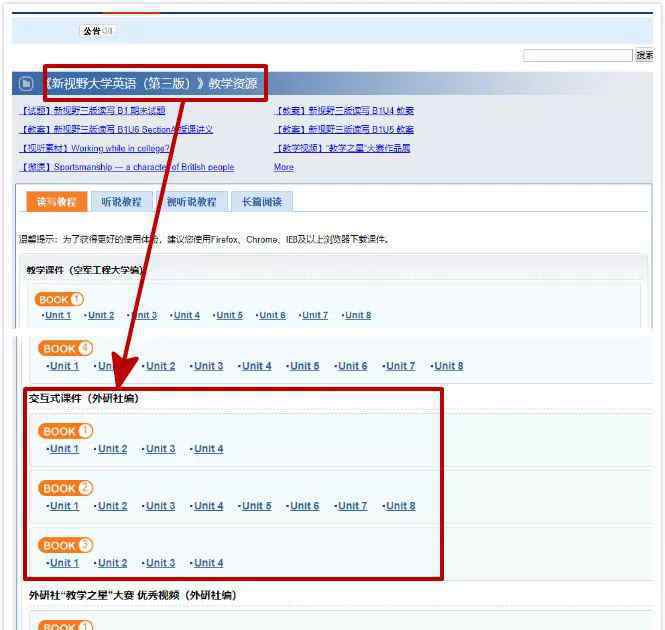This screenshot has width=665, height=630.
Task: Click the folder icon beside 新视野大学英语 header
Action: tap(26, 83)
